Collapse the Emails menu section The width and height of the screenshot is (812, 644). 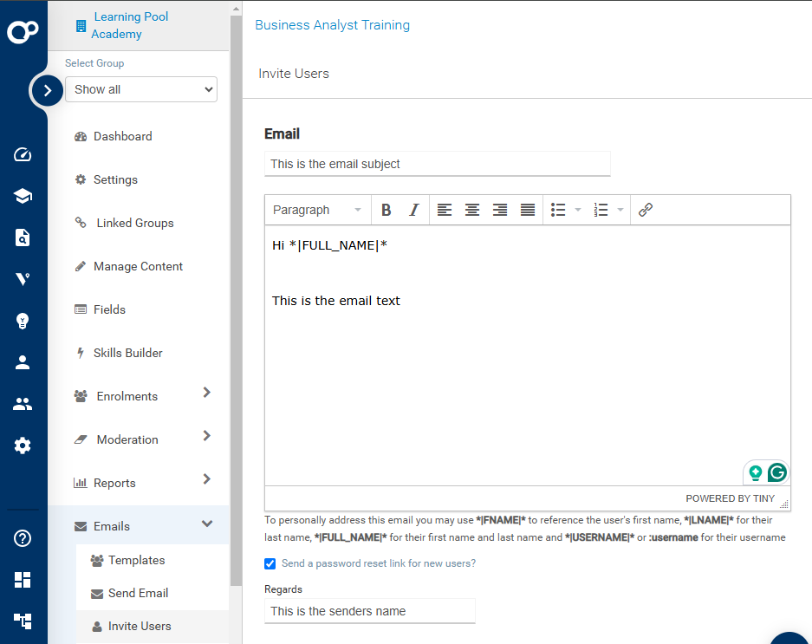[x=206, y=524]
